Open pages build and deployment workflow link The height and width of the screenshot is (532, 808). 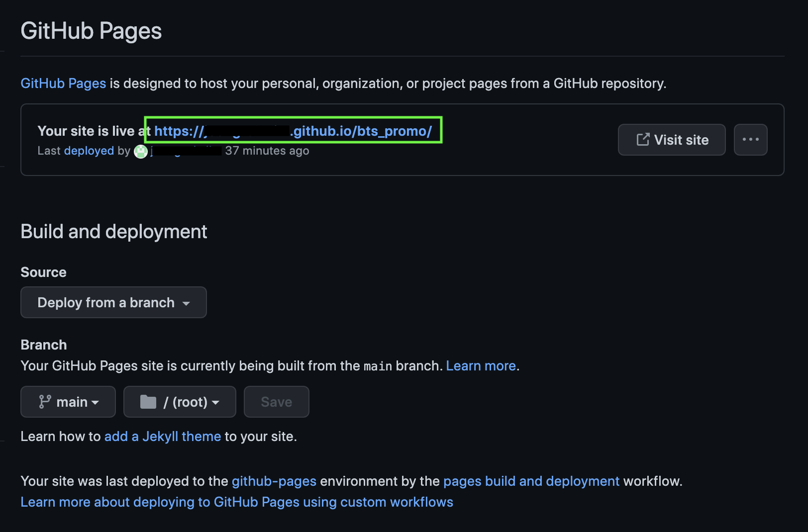(x=531, y=481)
